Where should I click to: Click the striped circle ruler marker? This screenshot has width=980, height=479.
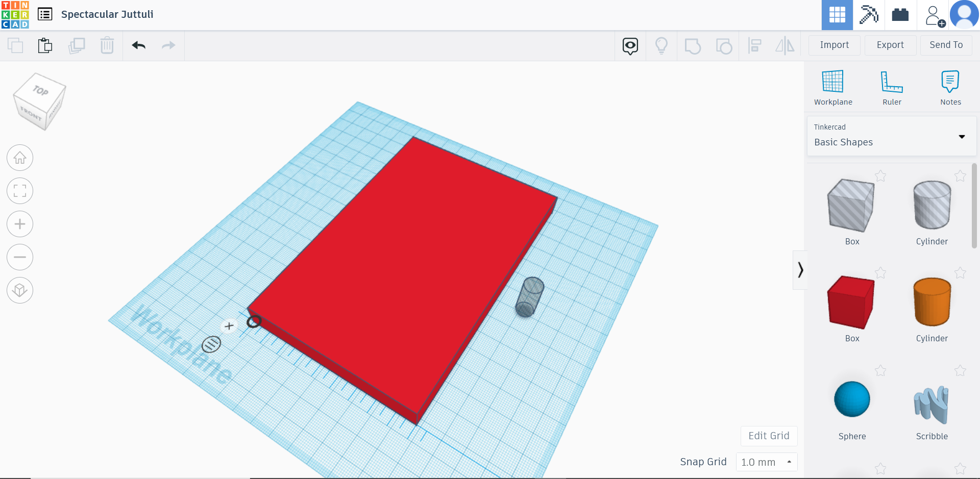point(211,345)
